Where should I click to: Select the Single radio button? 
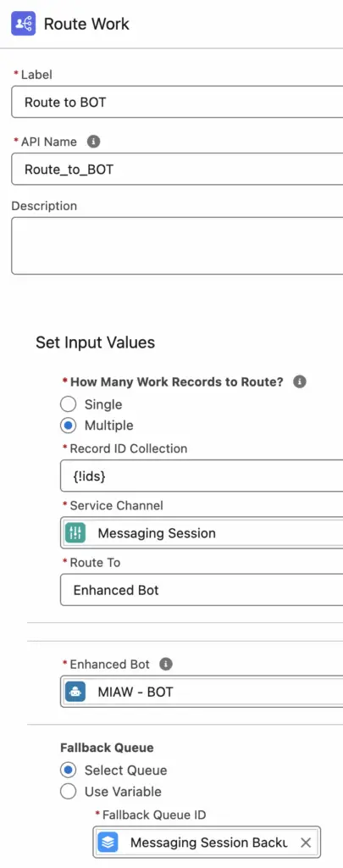point(68,404)
